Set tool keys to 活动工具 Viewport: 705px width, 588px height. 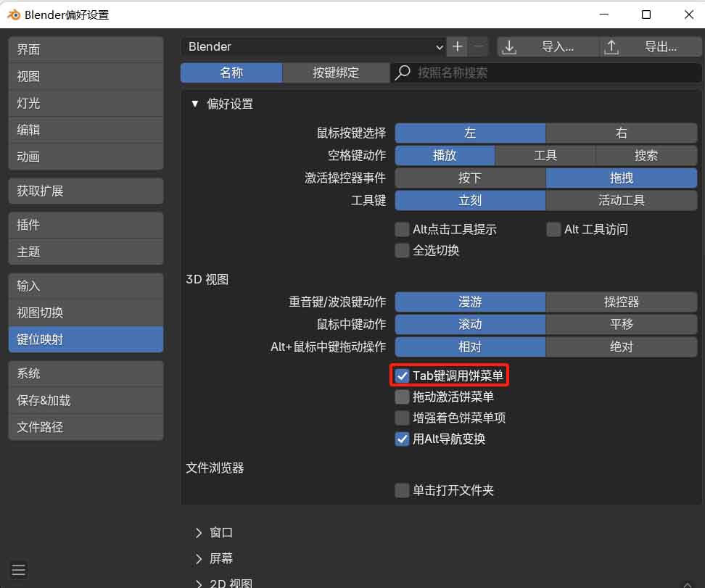622,201
